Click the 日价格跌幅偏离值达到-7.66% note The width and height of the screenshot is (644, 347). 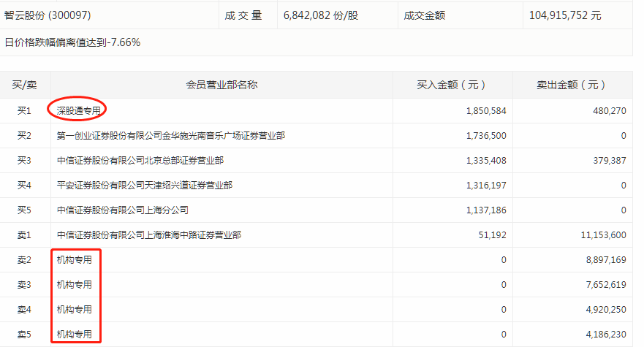(72, 42)
